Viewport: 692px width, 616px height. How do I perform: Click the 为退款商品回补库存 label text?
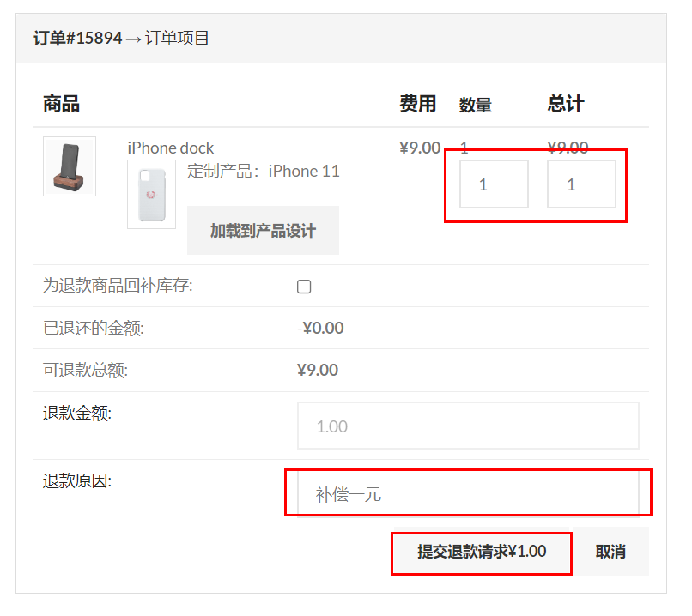pos(118,286)
